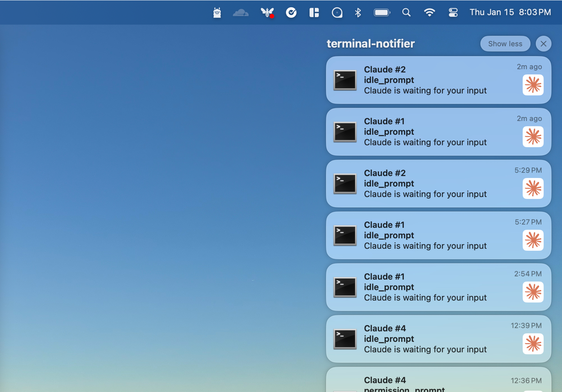This screenshot has height=392, width=562.
Task: Dismiss all terminal-notifier notifications
Action: click(543, 43)
